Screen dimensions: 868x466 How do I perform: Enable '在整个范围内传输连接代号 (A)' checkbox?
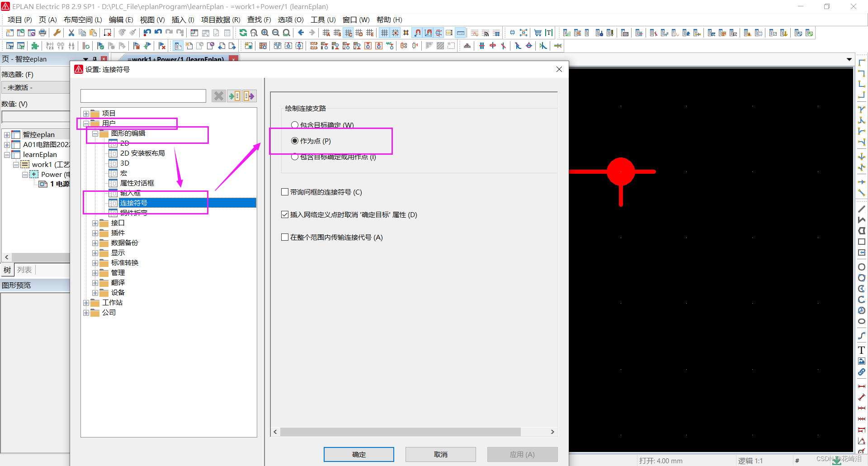[x=285, y=237]
